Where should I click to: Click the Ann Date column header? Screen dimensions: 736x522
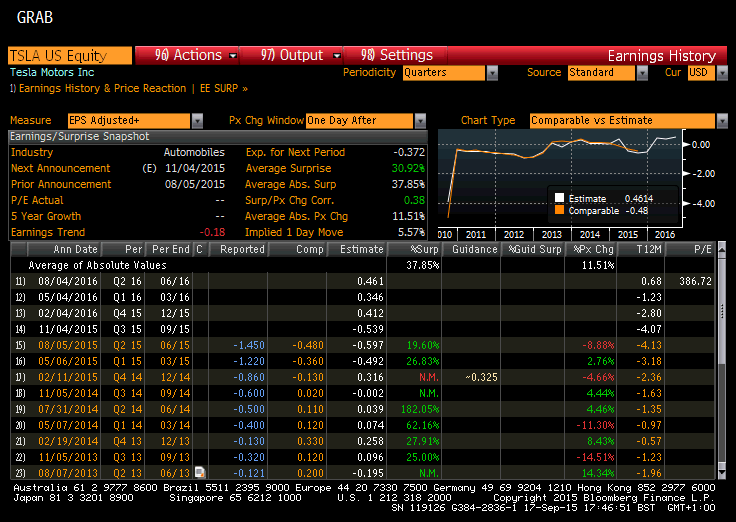pos(64,249)
